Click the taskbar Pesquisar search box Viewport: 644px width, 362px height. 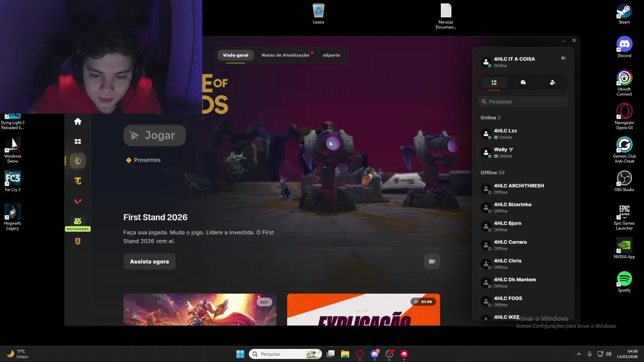coord(285,354)
